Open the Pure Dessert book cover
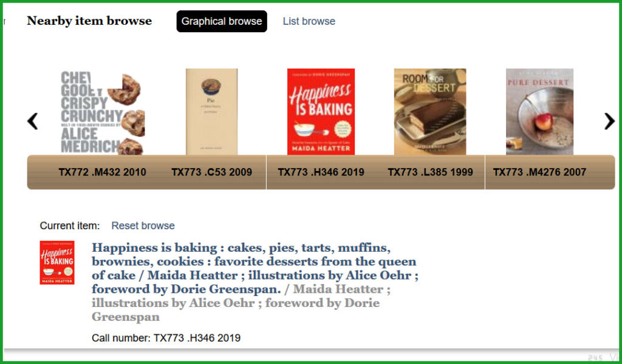The height and width of the screenshot is (364, 622). pos(539,112)
